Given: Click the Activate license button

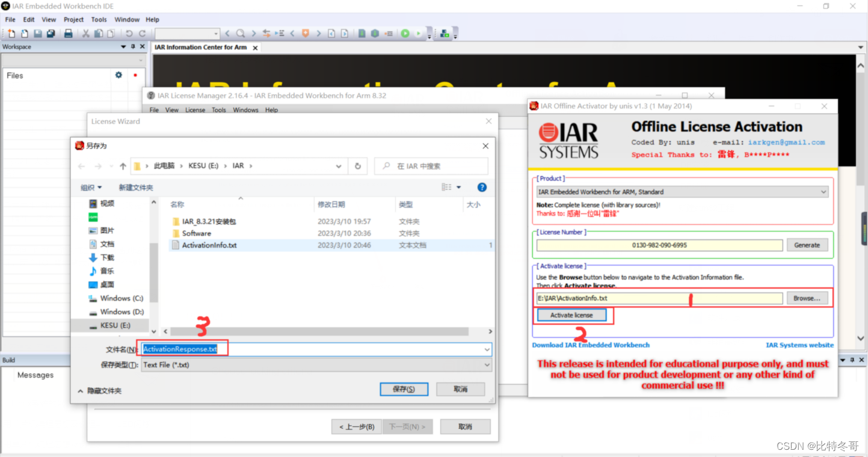Looking at the screenshot, I should [571, 315].
